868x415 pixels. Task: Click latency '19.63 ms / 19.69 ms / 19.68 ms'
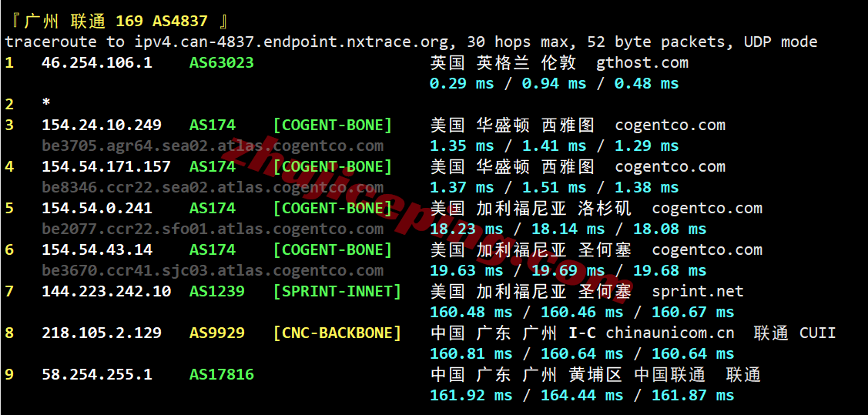(568, 270)
